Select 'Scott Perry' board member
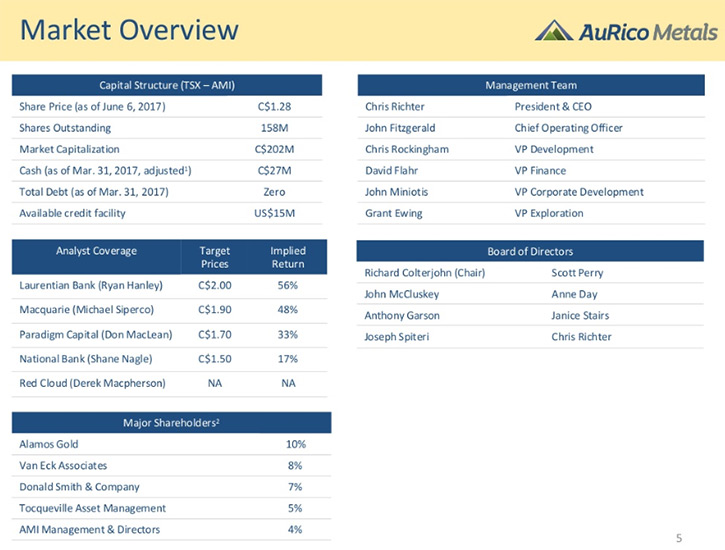 click(577, 273)
